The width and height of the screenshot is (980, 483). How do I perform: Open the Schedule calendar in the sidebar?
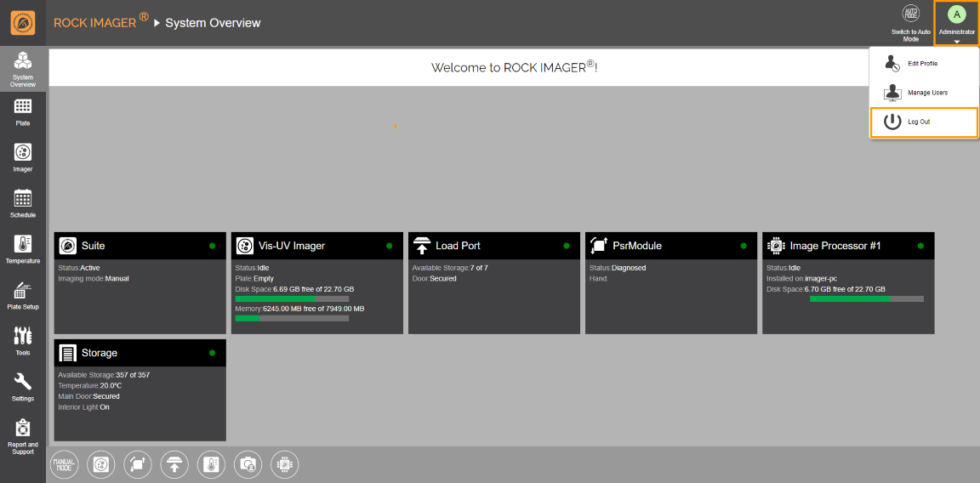coord(23,202)
